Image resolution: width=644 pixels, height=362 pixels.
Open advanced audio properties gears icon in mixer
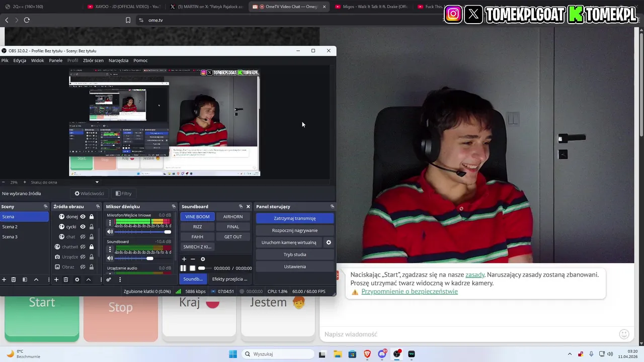point(109,280)
